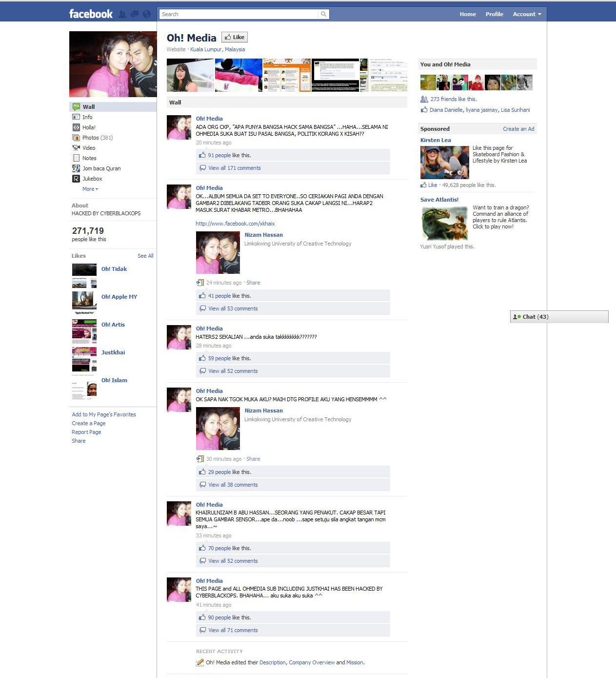The width and height of the screenshot is (616, 678).
Task: Open the page profile picture
Action: tap(113, 64)
